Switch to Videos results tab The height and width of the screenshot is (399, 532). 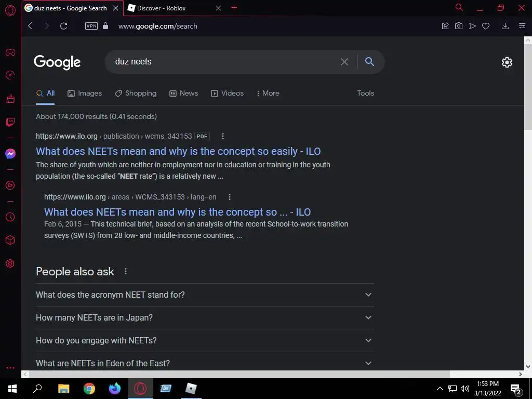pos(228,94)
